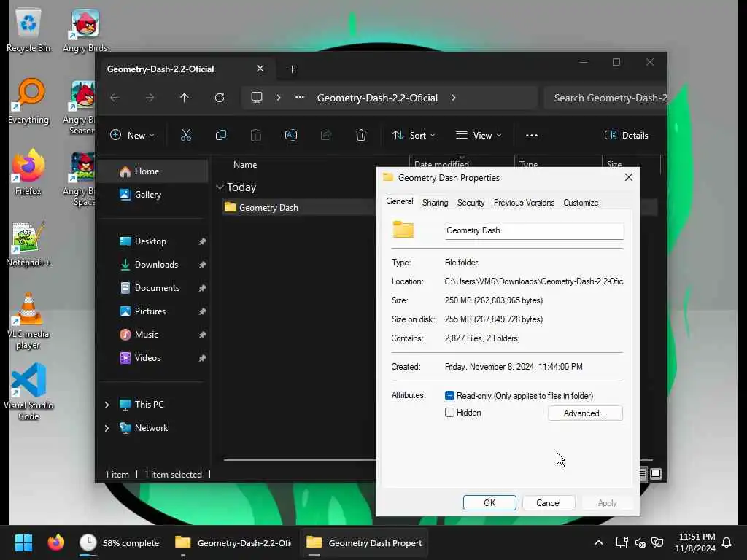Click Cancel in the Properties dialog
Viewport: 747px width, 560px height.
tap(549, 503)
